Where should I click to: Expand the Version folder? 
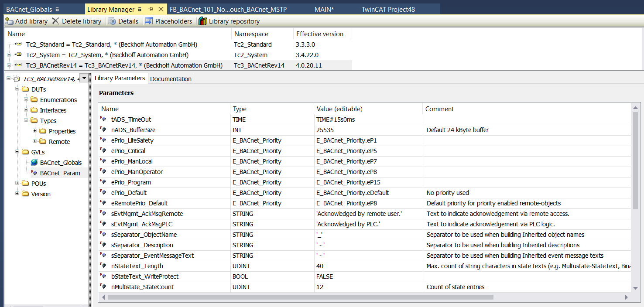(17, 194)
